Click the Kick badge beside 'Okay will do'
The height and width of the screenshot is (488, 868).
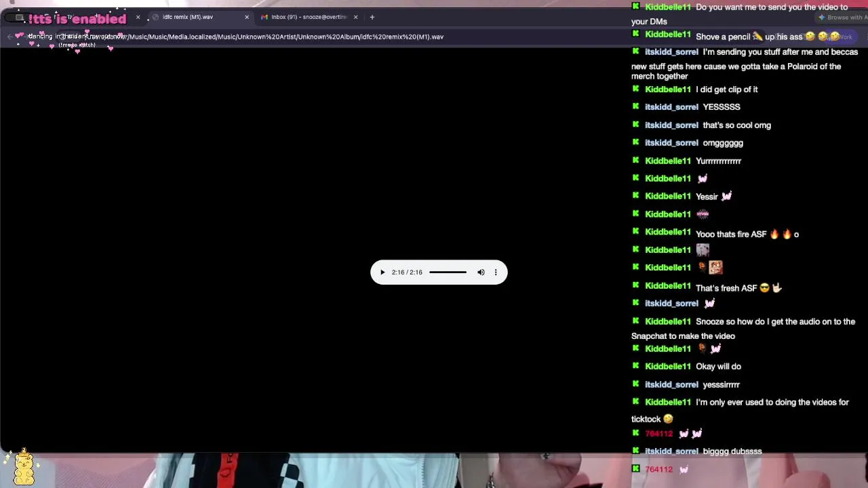tap(635, 366)
